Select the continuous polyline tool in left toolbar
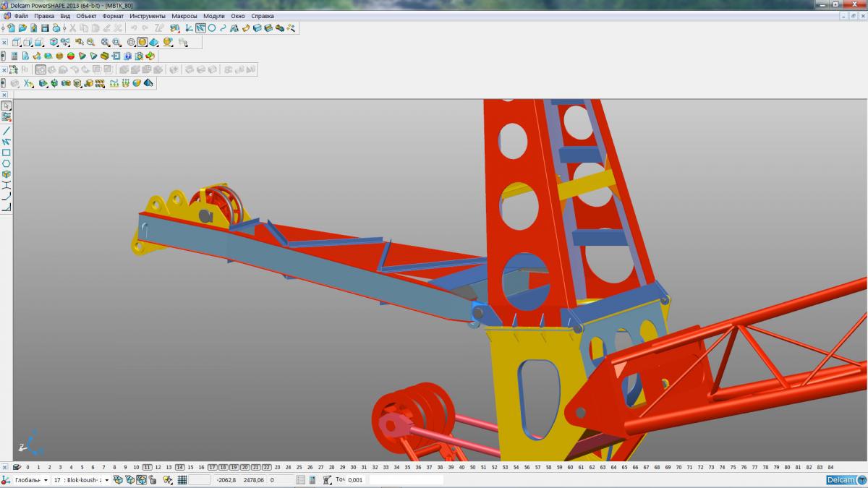 coord(7,142)
